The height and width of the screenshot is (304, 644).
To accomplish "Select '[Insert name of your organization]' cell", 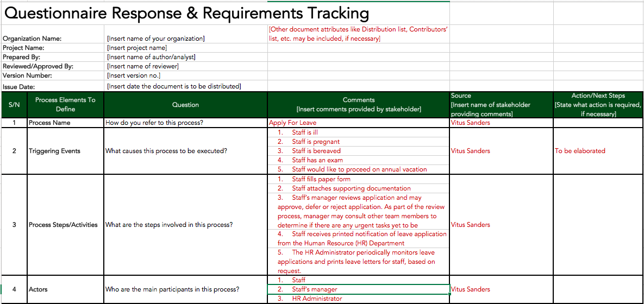I will pos(186,39).
